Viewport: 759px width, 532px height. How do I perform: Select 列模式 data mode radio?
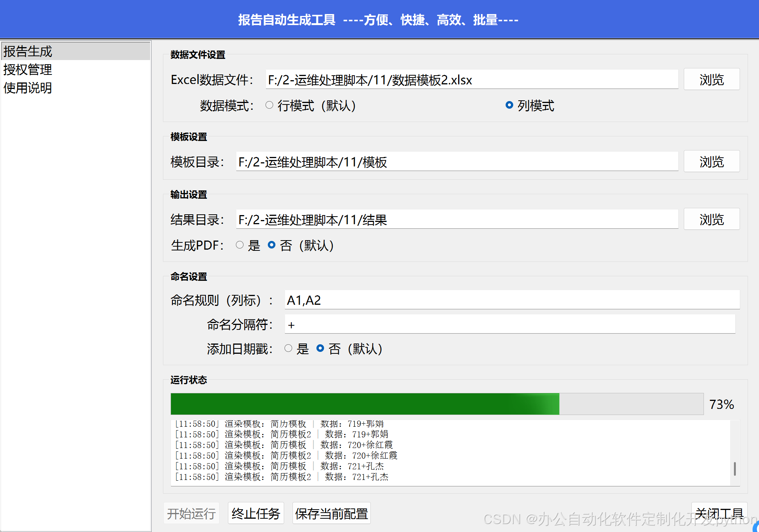click(x=509, y=105)
